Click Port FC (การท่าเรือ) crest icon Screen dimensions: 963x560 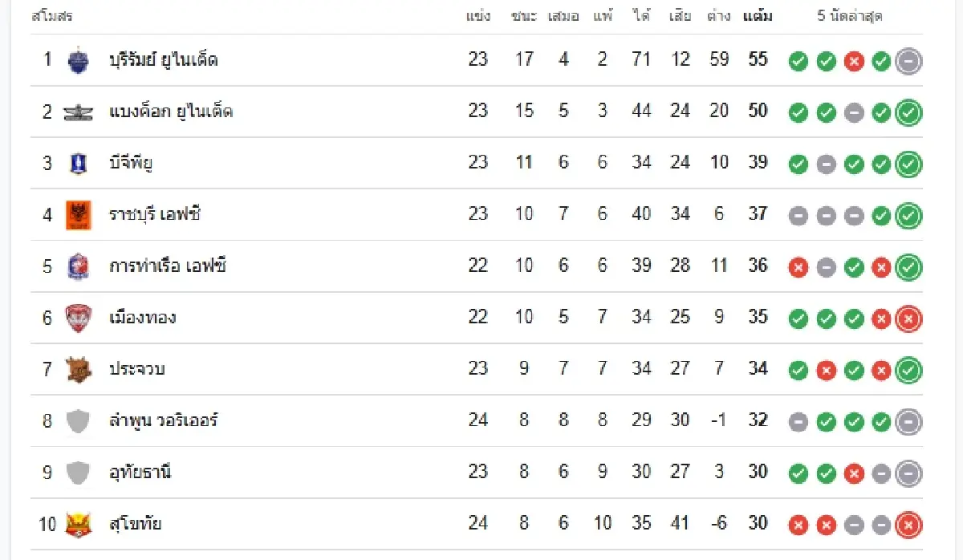point(78,266)
